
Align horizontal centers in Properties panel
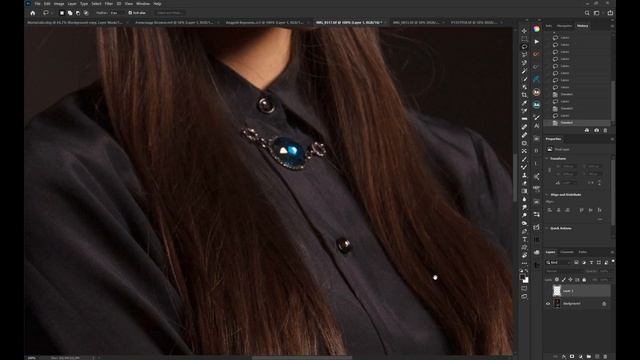[x=558, y=210]
